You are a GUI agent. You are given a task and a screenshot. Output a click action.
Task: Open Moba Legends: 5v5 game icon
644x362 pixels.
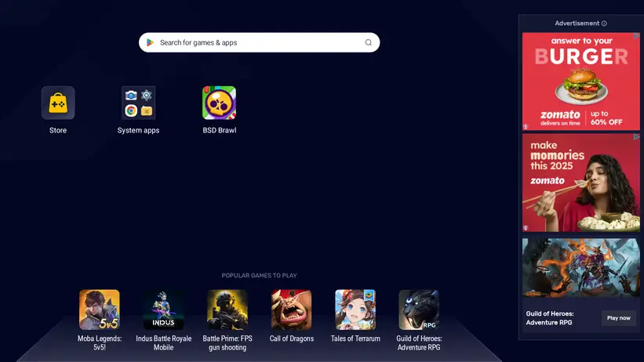(x=100, y=310)
